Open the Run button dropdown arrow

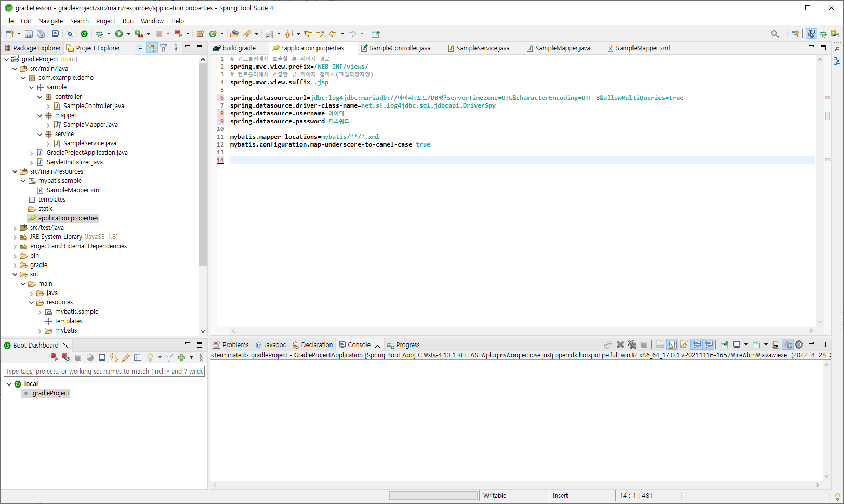pos(128,34)
